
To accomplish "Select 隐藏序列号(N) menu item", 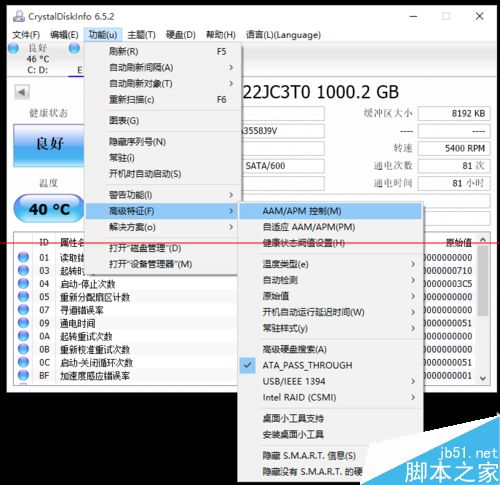I will (x=163, y=142).
